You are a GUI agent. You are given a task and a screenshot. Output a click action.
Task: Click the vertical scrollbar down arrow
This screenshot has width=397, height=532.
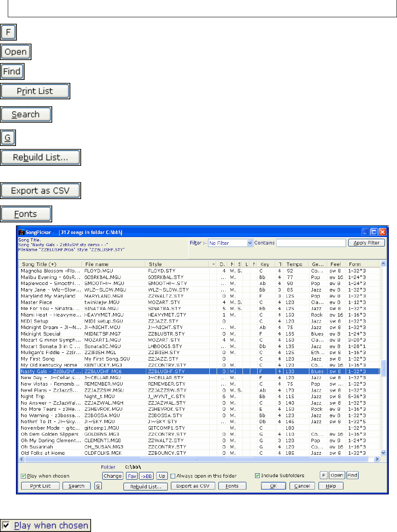point(382,452)
